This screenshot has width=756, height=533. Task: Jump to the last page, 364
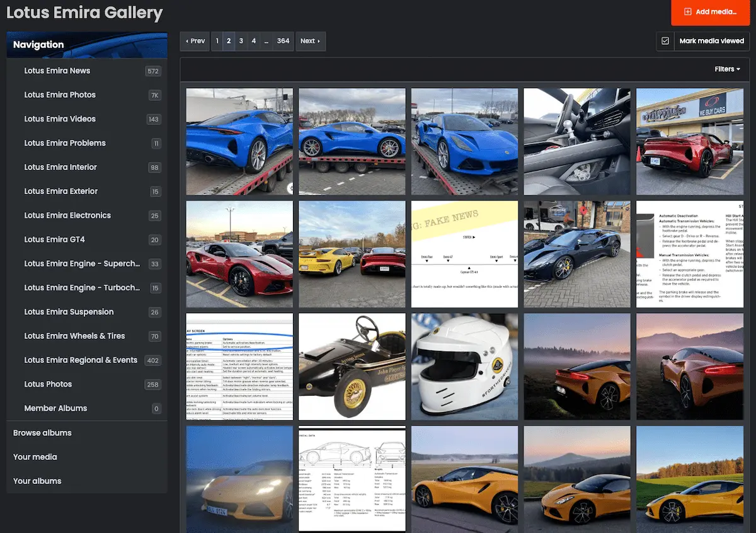283,41
